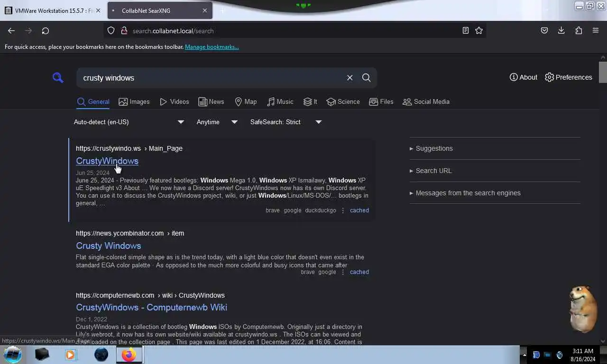The height and width of the screenshot is (364, 607).
Task: Open the Firefox hamburger application menu
Action: coord(596,30)
